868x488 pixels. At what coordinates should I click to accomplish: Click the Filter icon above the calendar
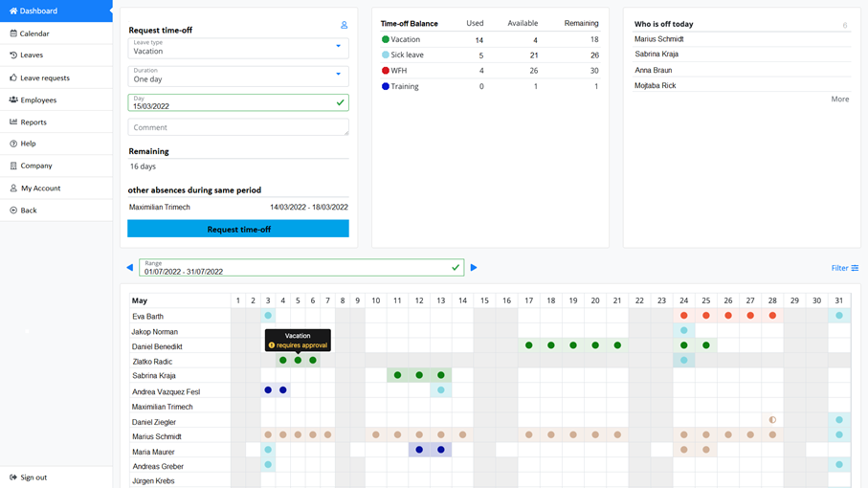click(x=855, y=268)
